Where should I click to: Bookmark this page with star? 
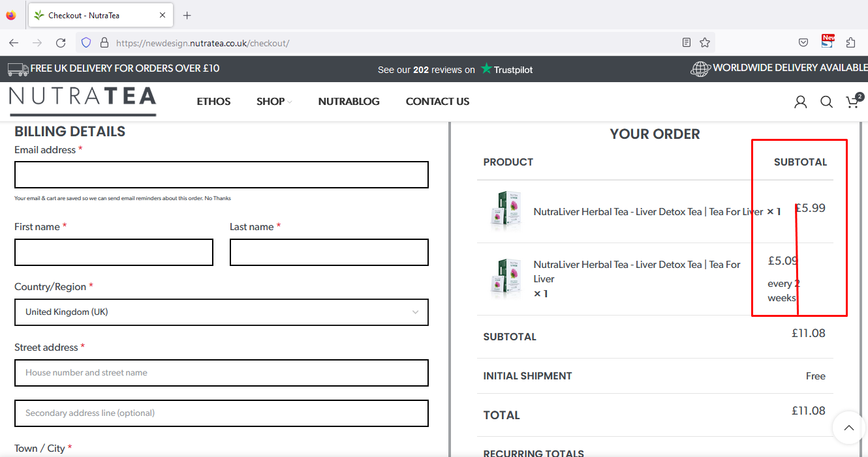[705, 43]
